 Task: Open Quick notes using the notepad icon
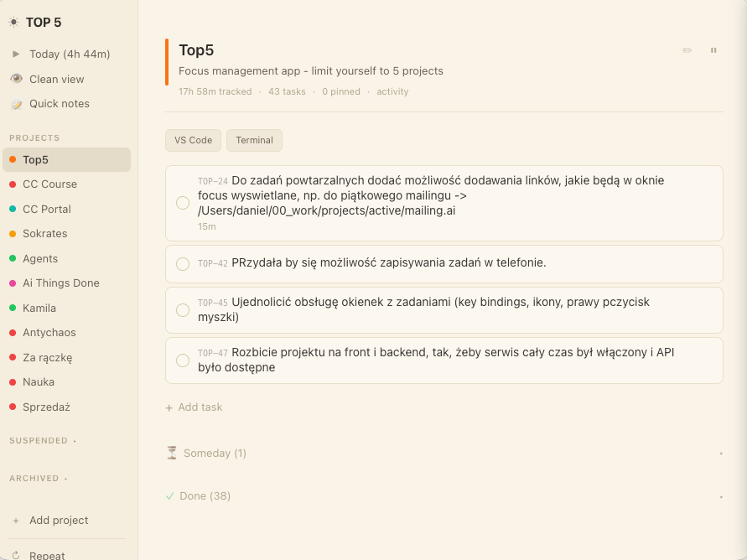pos(16,104)
